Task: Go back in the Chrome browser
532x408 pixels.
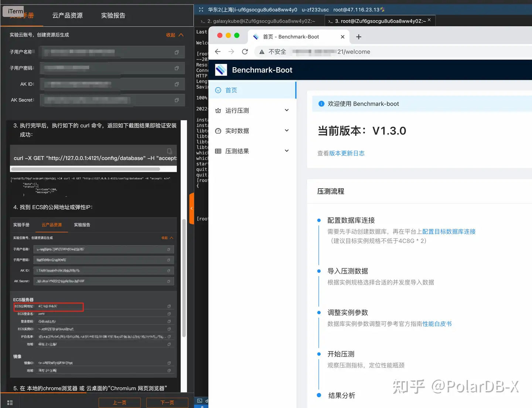Action: click(218, 52)
